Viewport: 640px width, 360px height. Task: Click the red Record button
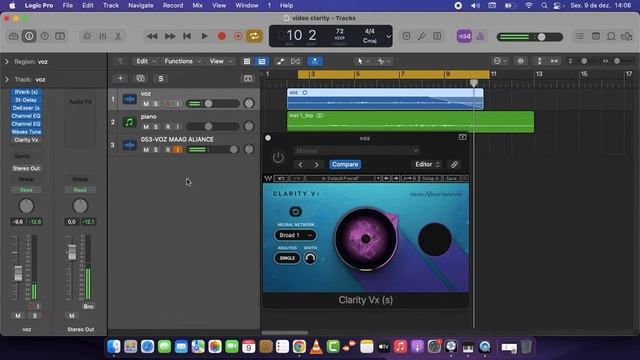tap(222, 36)
